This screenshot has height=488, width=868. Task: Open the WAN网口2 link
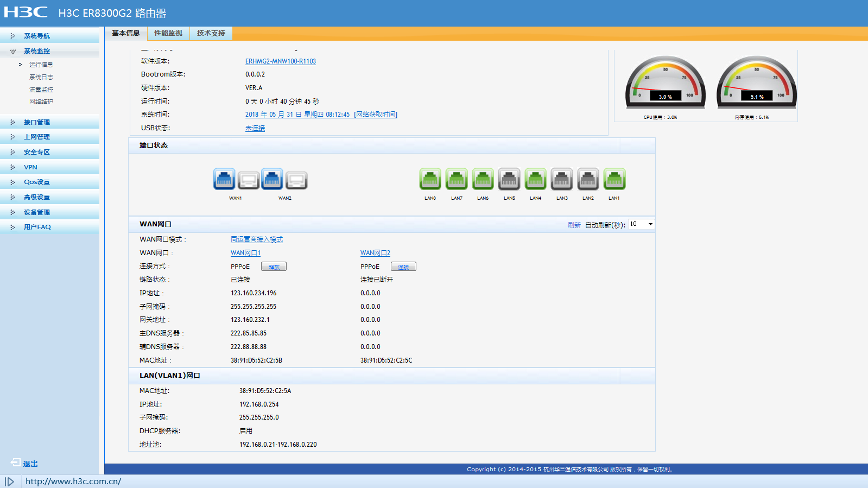tap(375, 253)
